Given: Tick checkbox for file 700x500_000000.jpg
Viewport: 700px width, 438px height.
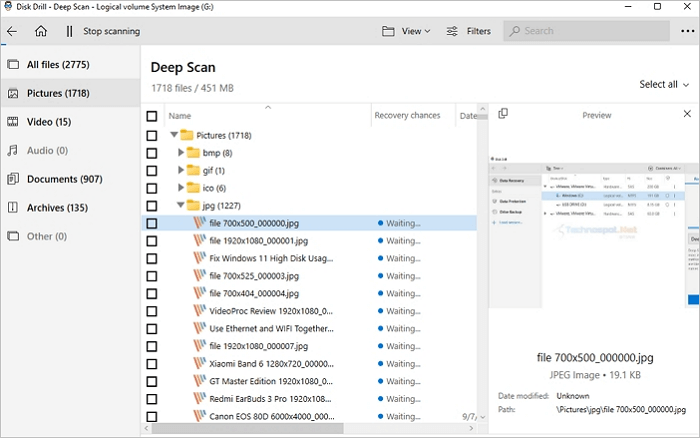Looking at the screenshot, I should 152,223.
